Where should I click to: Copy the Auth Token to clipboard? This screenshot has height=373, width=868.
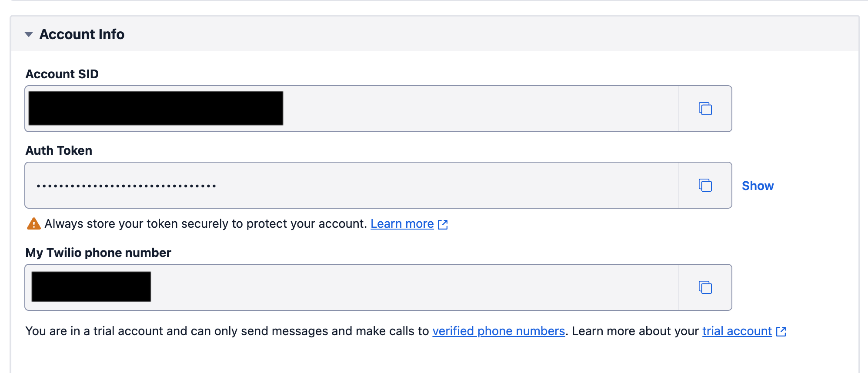tap(705, 185)
